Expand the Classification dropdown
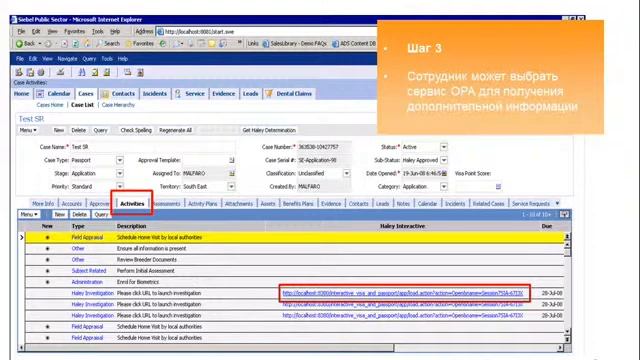 click(x=347, y=173)
